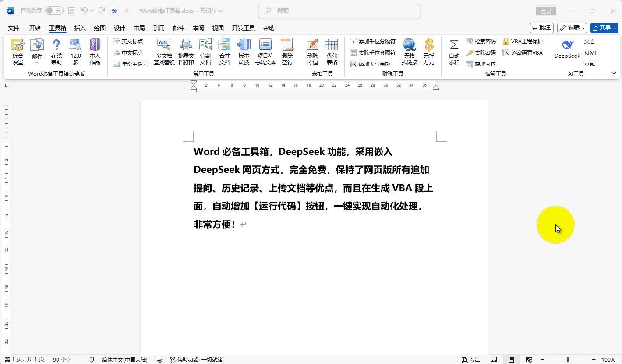622x364 pixels.
Task: Open the DeepSeek AI tool
Action: click(x=567, y=49)
